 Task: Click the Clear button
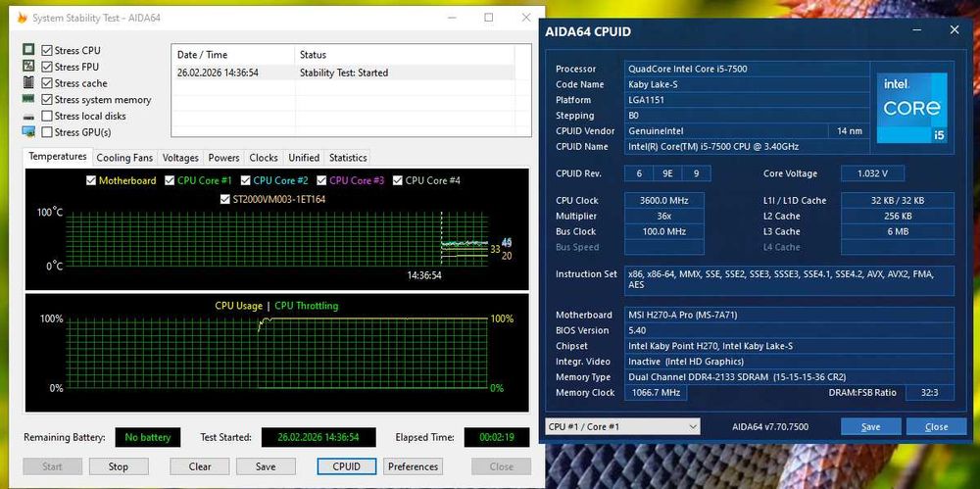coord(199,466)
